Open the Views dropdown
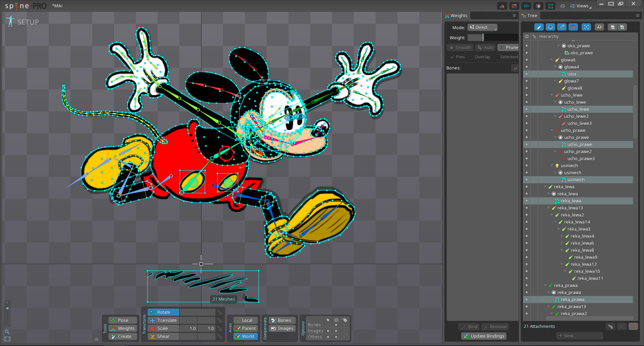The image size is (644, 346). 580,6
